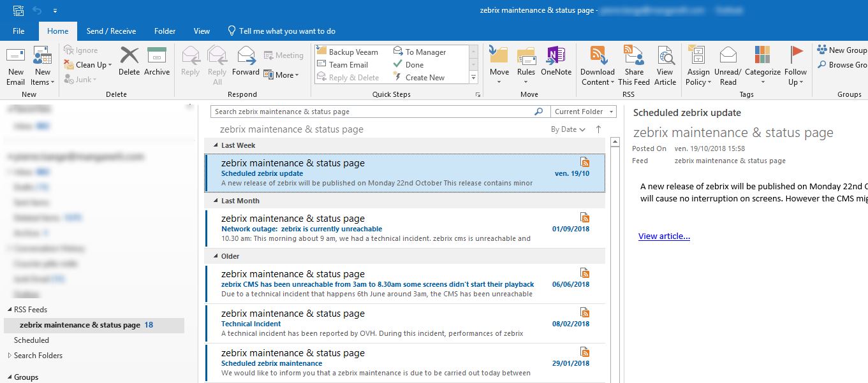
Task: Open the Scheduled zebrix update message
Action: click(x=405, y=173)
